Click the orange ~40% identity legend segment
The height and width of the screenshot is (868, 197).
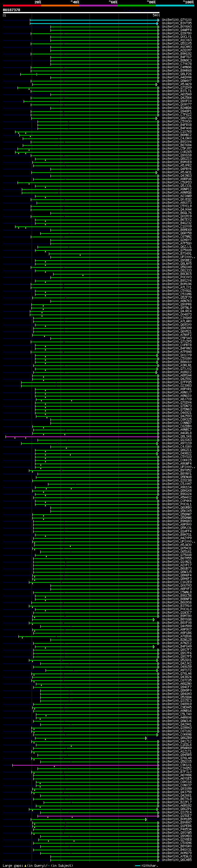[60, 6]
